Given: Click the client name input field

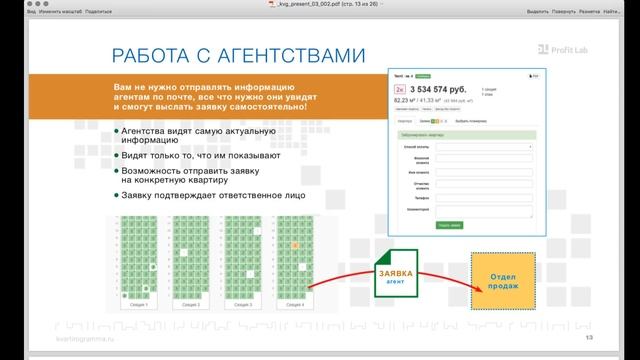Looking at the screenshot, I should (x=484, y=172).
